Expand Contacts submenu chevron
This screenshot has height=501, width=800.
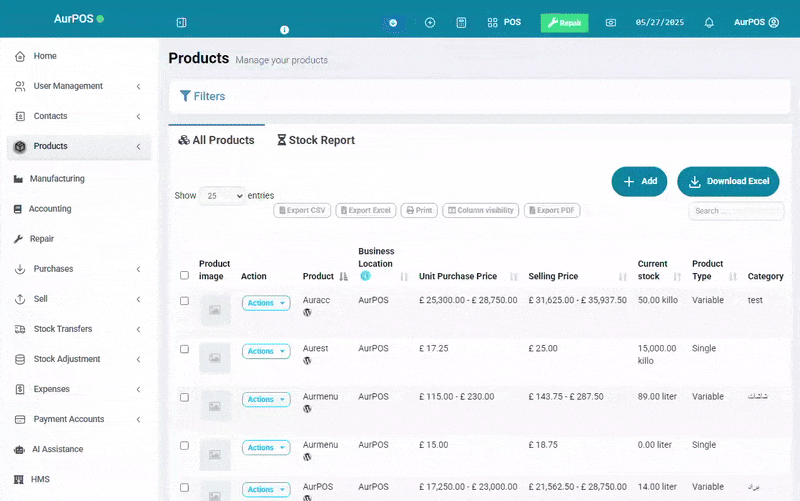138,117
